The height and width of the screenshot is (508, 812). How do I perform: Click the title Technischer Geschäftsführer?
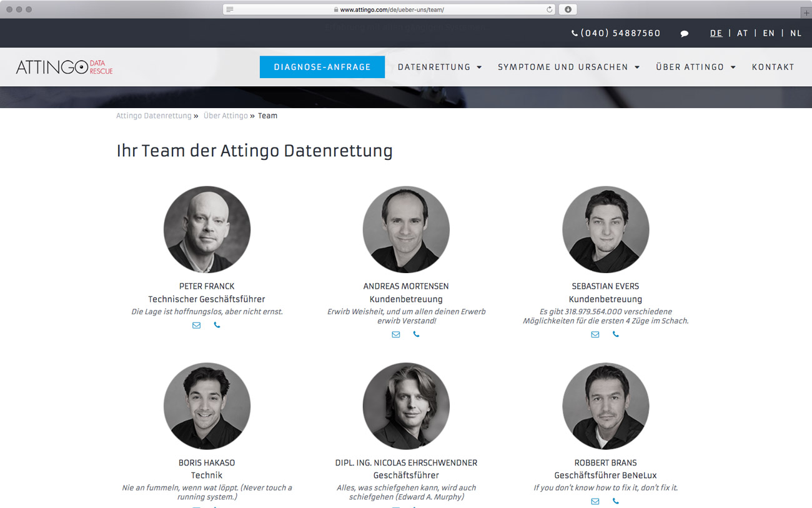click(207, 299)
